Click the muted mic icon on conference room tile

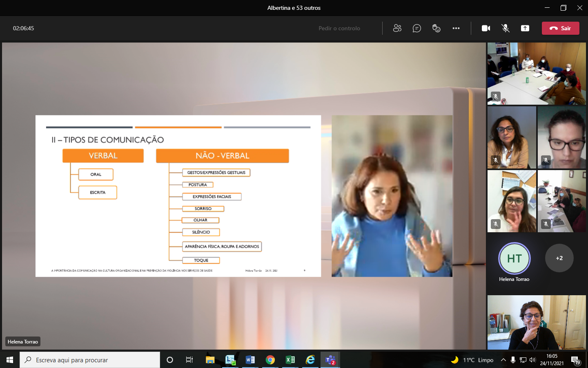click(x=495, y=96)
